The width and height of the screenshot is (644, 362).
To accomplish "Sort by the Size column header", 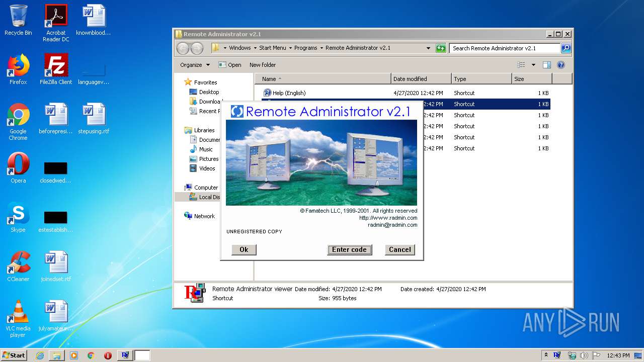I will click(x=532, y=79).
